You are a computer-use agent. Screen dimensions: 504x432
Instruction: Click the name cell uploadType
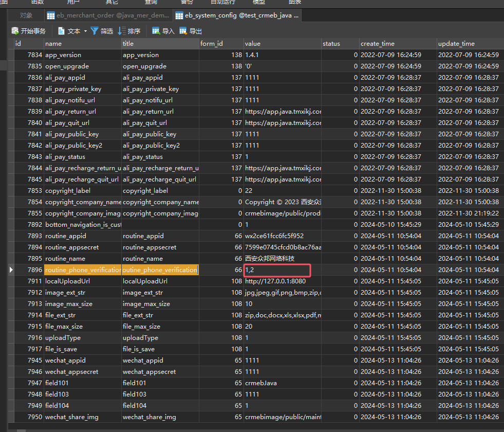[83, 338]
